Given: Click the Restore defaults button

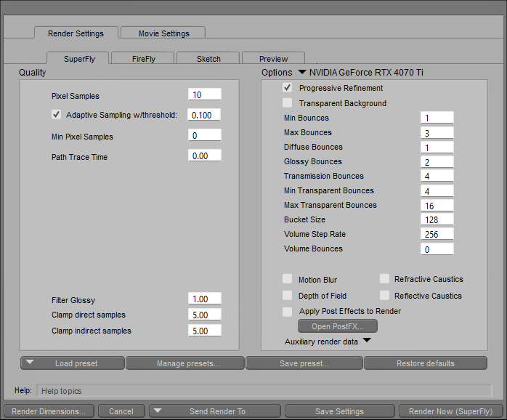Looking at the screenshot, I should (x=425, y=363).
